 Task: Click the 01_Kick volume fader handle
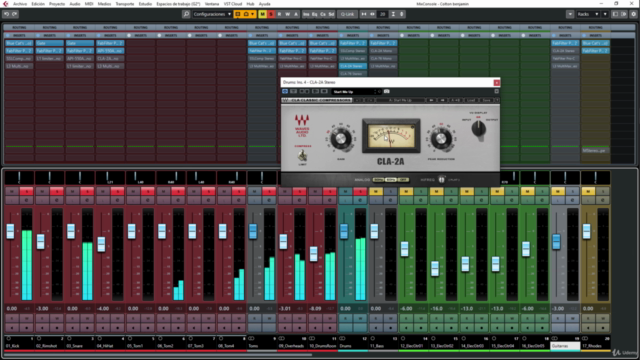10,231
